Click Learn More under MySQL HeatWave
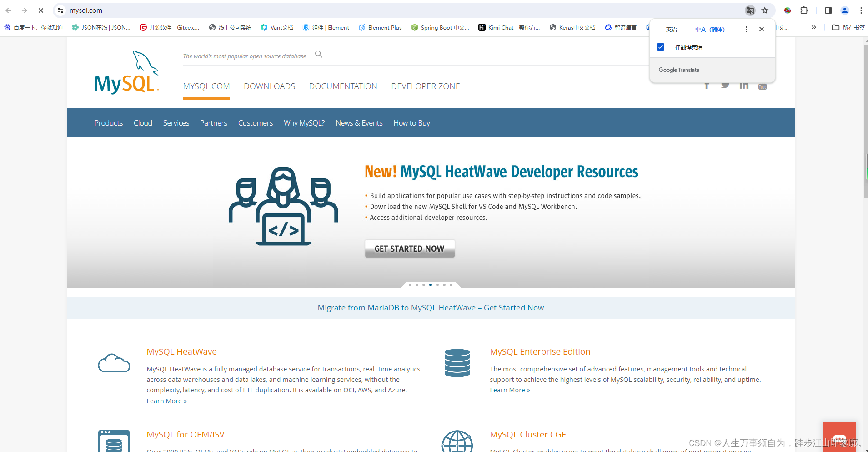This screenshot has width=868, height=452. pyautogui.click(x=166, y=401)
